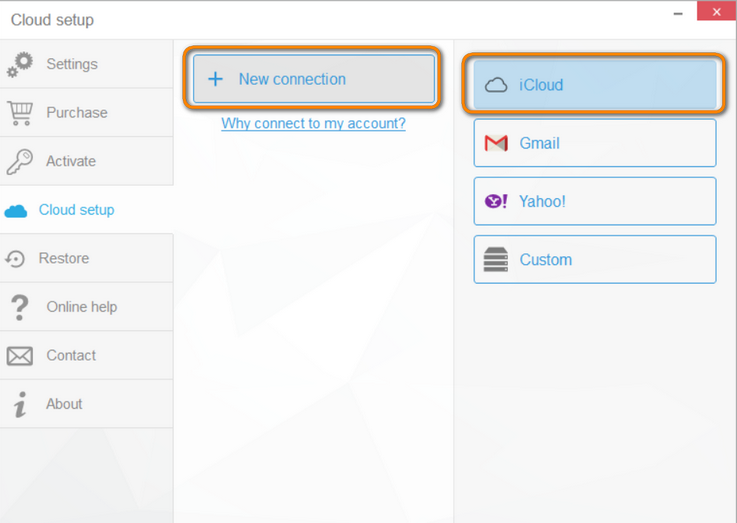Click the Contact envelope icon
This screenshot has width=737, height=523.
20,356
